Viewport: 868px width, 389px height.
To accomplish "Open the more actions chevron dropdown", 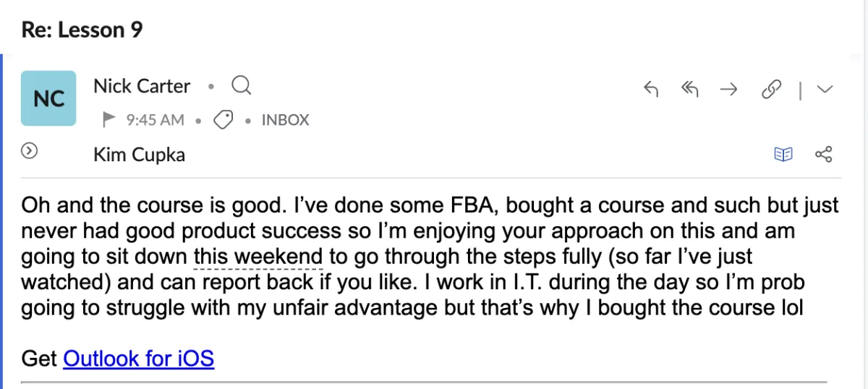I will 825,90.
